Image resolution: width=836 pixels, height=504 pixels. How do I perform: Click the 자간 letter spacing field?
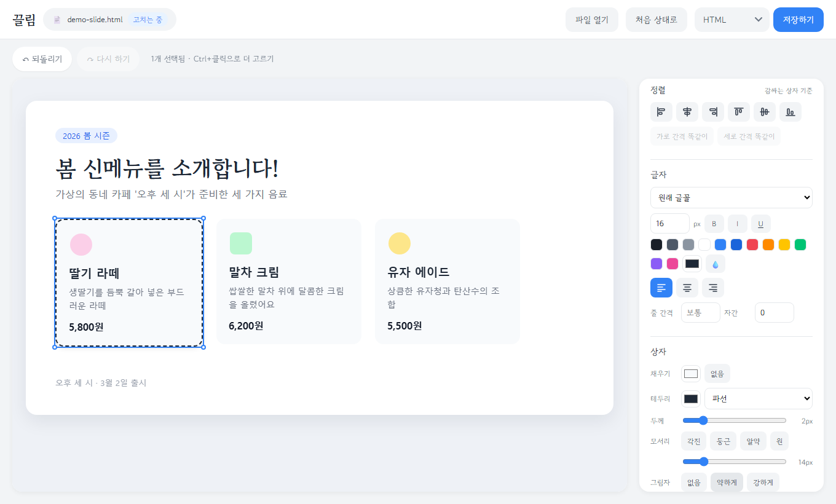(775, 312)
